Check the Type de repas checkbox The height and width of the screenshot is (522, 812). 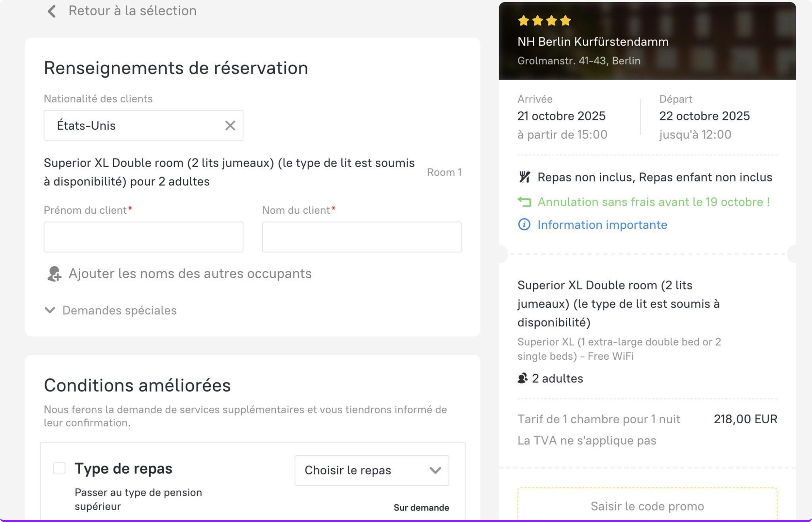[59, 468]
